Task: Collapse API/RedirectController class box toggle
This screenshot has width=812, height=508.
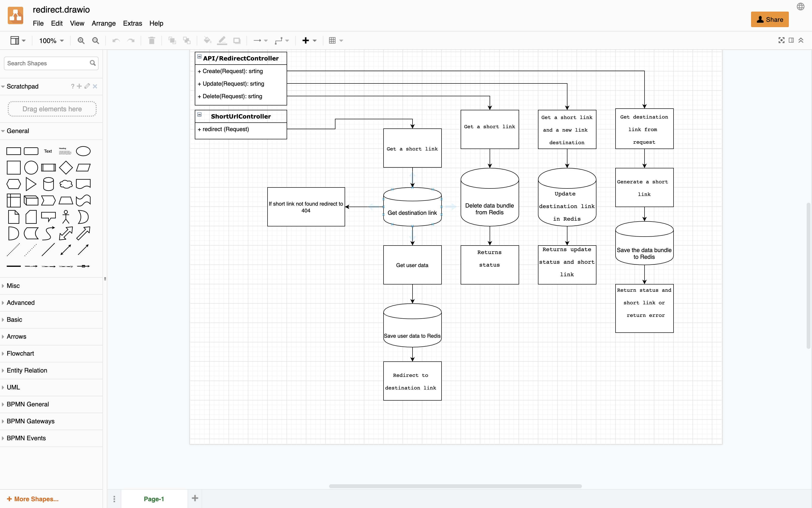Action: pyautogui.click(x=199, y=56)
